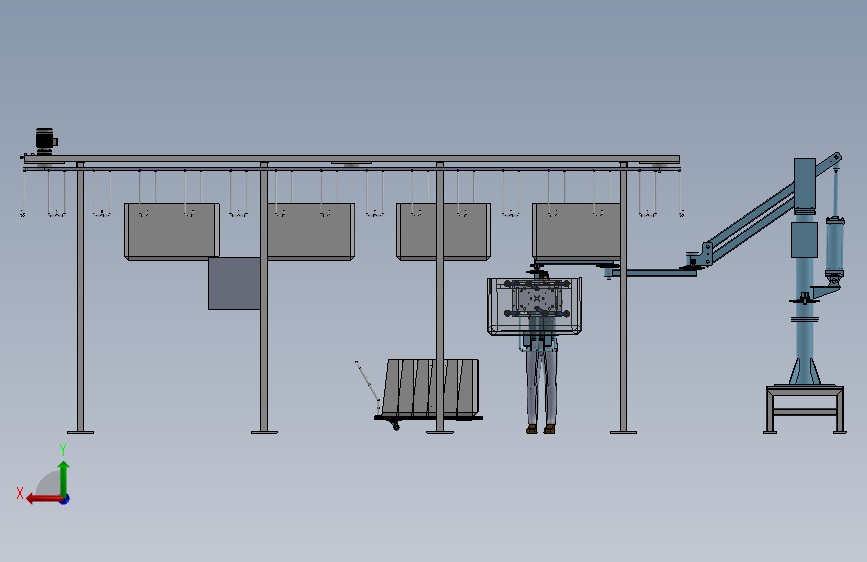This screenshot has width=867, height=562.
Task: Click the green Y axis arrow of the triad
Action: click(x=64, y=478)
